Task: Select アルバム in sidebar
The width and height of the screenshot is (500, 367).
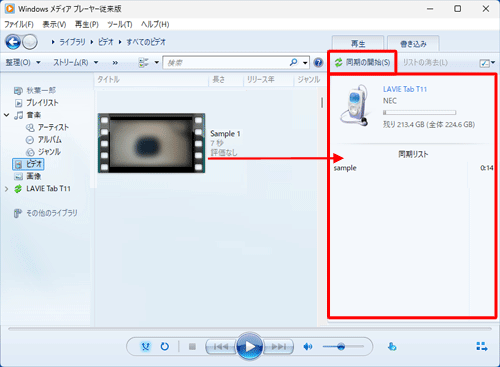Action: 44,140
